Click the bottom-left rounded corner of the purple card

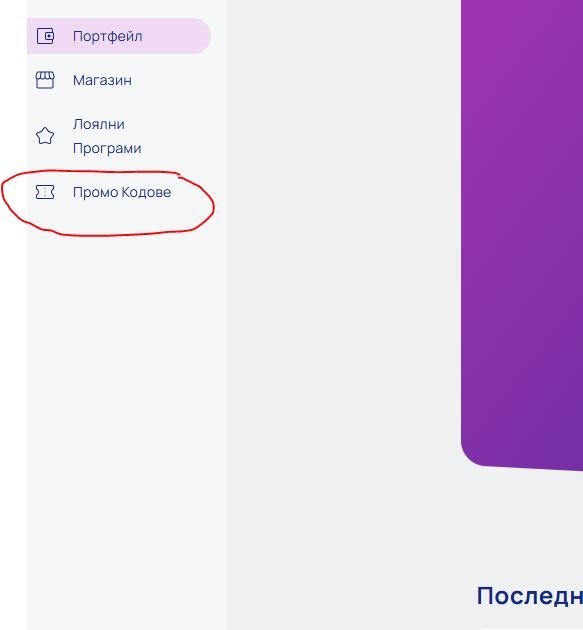coord(472,455)
